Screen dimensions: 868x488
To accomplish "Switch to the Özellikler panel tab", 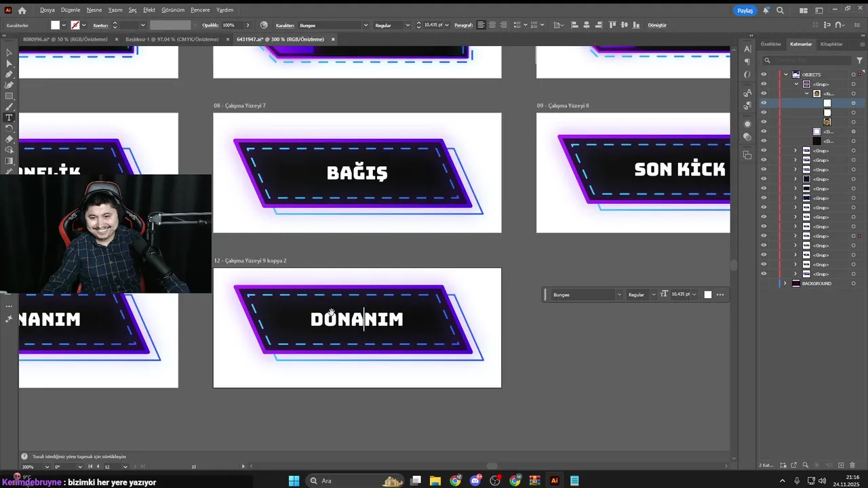I will tap(771, 44).
